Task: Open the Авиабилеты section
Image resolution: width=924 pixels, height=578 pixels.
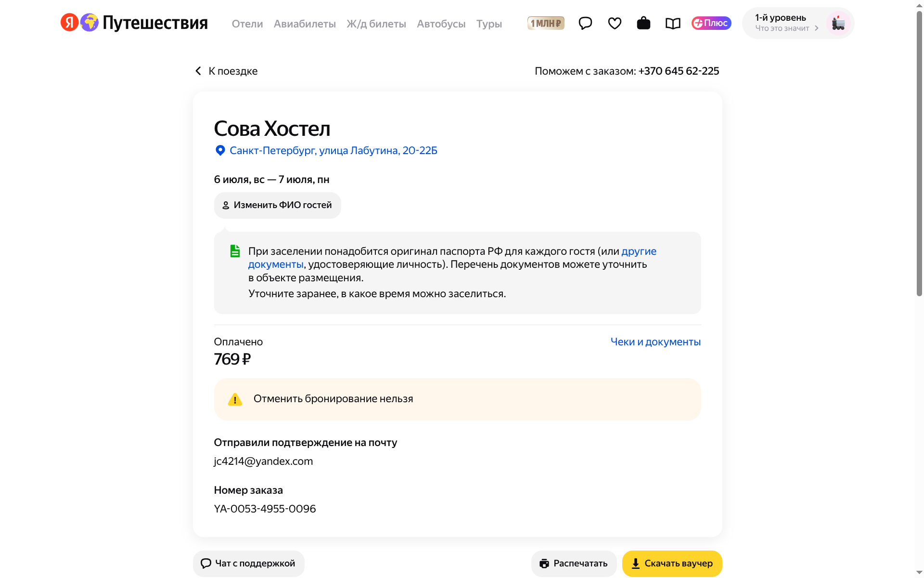Action: [x=305, y=24]
